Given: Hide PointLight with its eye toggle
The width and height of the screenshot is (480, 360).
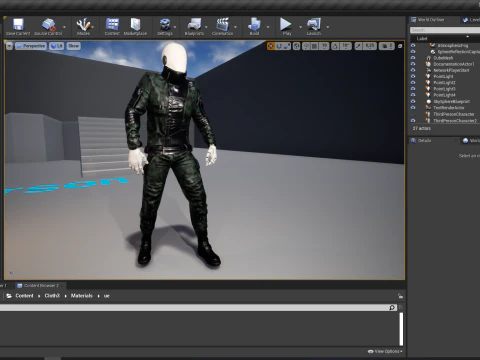Looking at the screenshot, I should click(x=413, y=76).
